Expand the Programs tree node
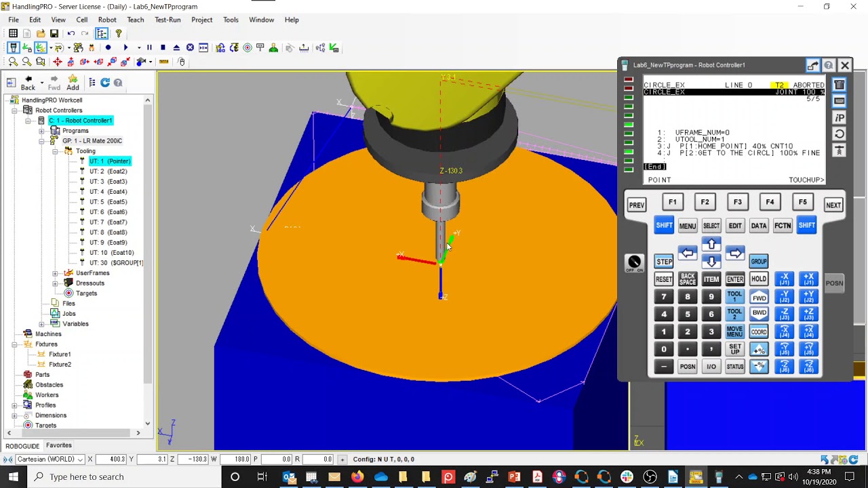 [x=42, y=131]
